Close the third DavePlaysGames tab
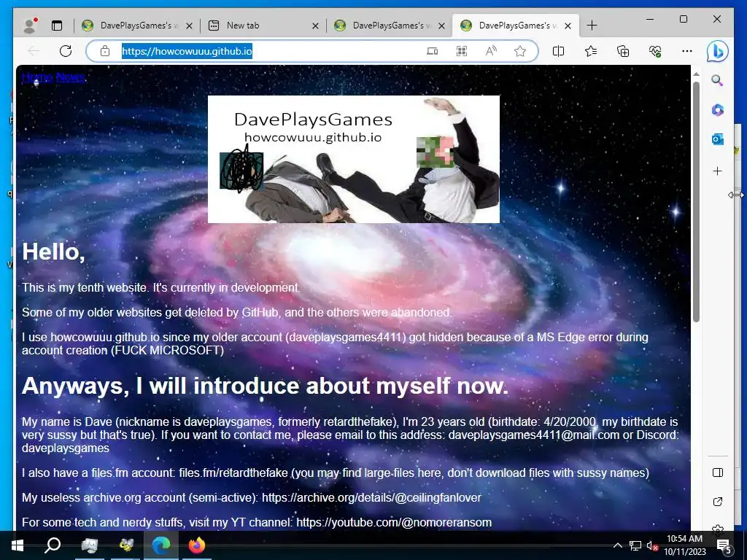This screenshot has width=747, height=560. (441, 26)
